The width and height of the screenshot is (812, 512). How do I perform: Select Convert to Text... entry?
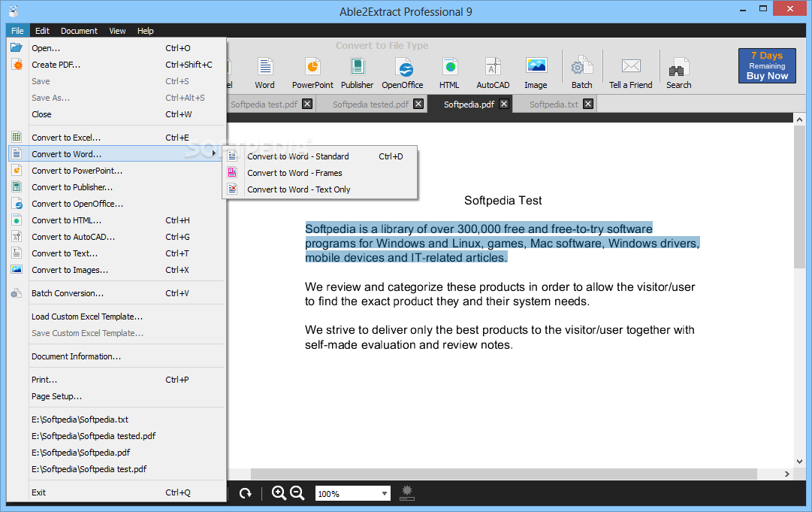[x=116, y=253]
